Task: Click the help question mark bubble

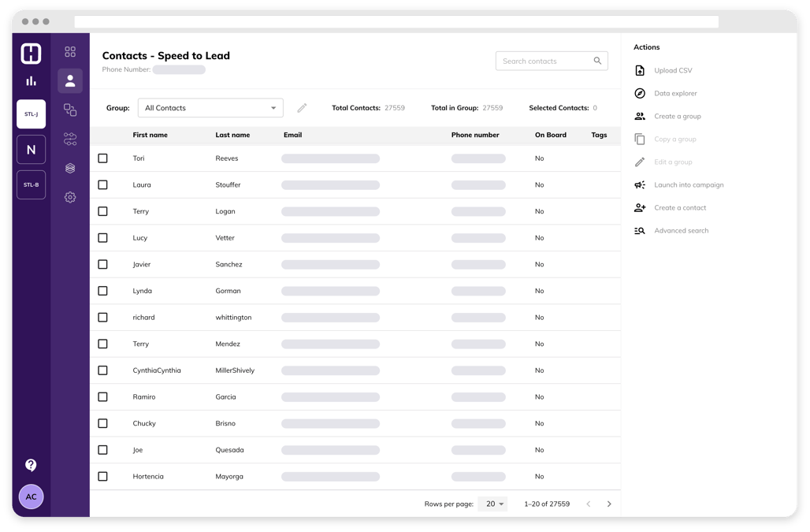Action: coord(31,465)
